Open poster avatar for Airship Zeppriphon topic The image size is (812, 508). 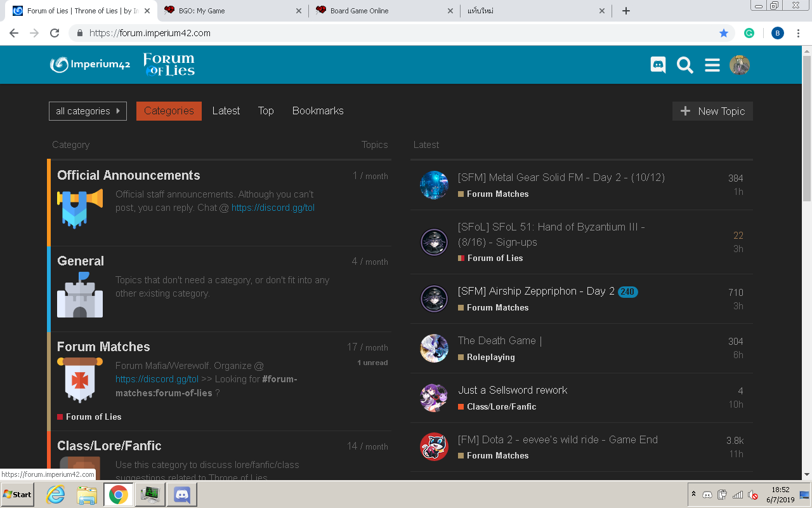(x=435, y=298)
